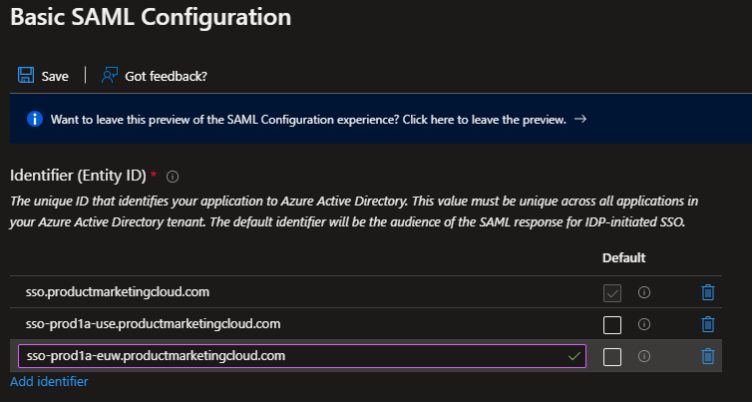
Task: Click the Got feedback person icon
Action: pos(109,75)
